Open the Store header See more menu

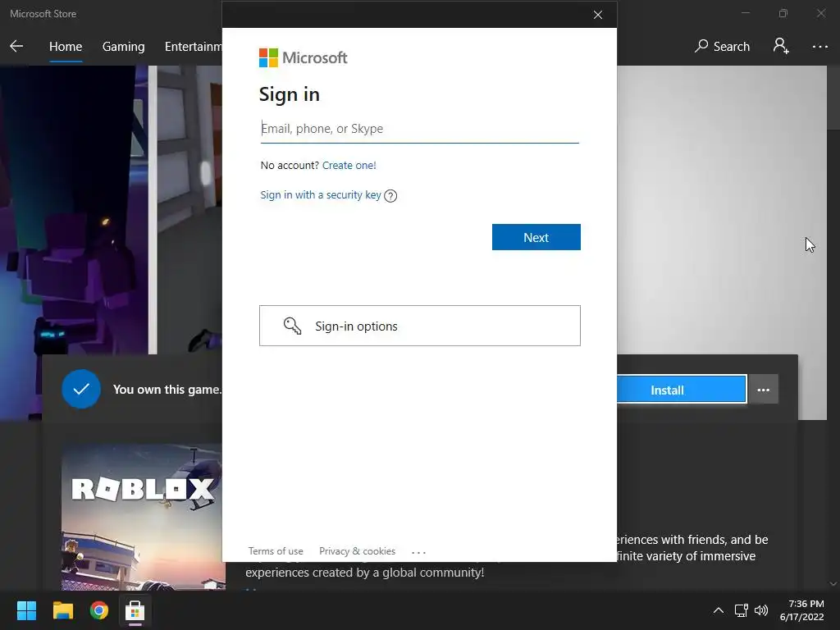click(x=819, y=47)
